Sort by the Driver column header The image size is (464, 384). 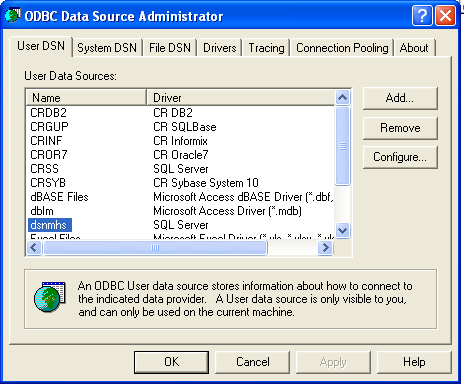240,98
